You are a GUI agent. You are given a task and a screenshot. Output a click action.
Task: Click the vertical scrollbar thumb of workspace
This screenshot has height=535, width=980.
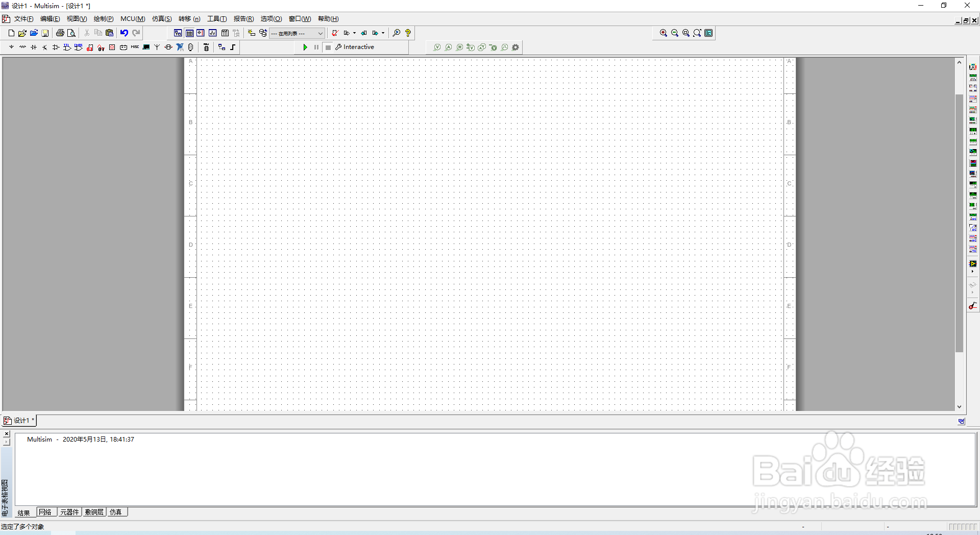[x=959, y=223]
